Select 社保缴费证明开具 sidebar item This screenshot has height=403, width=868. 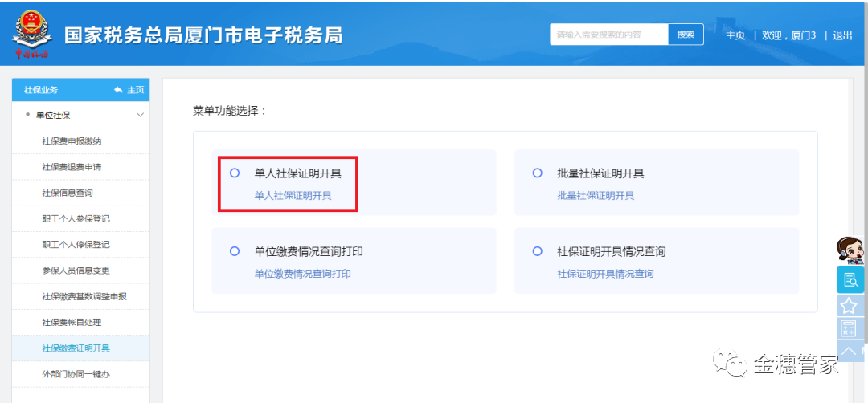point(81,348)
